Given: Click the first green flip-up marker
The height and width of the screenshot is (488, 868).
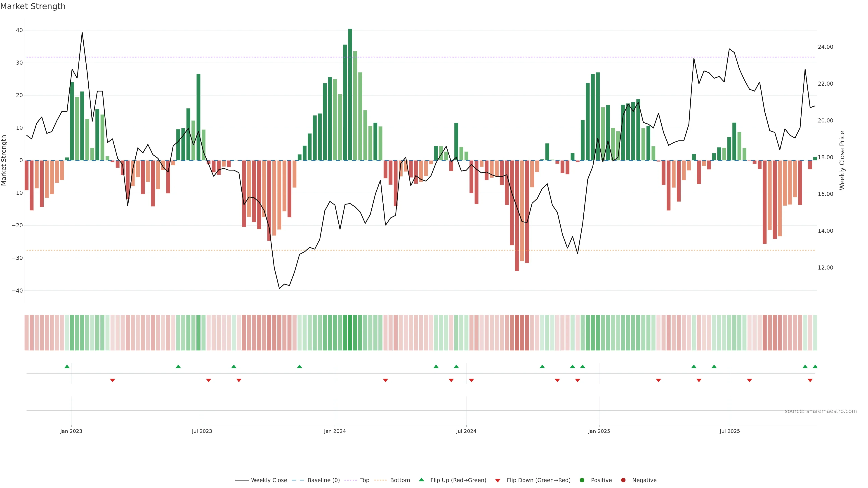Looking at the screenshot, I should [67, 366].
